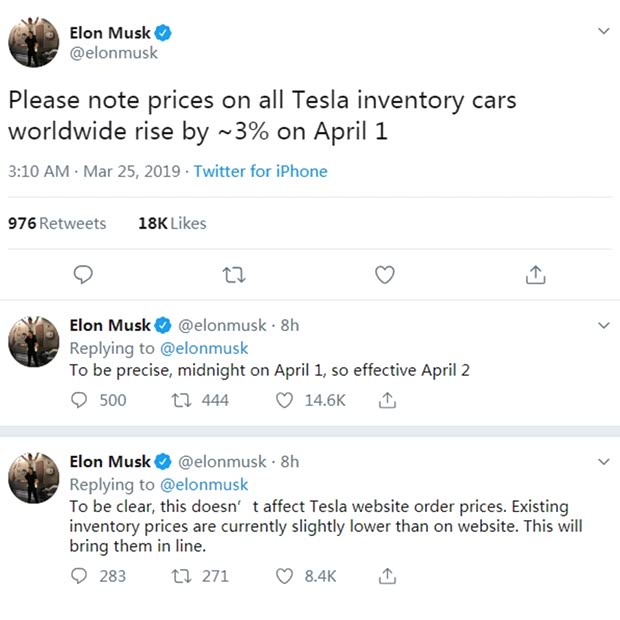This screenshot has height=620, width=620.
Task: Share the 'midnight on April 1' tweet
Action: pos(387,400)
